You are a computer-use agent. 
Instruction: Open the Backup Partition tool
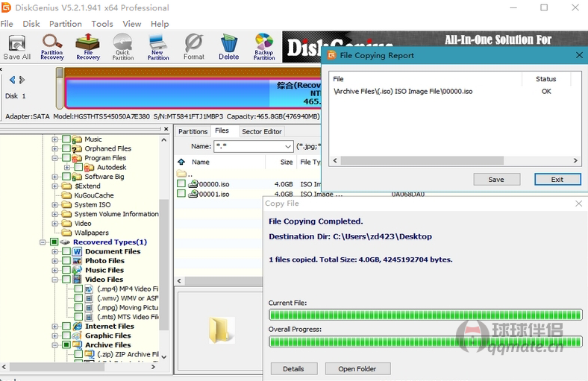[x=264, y=47]
